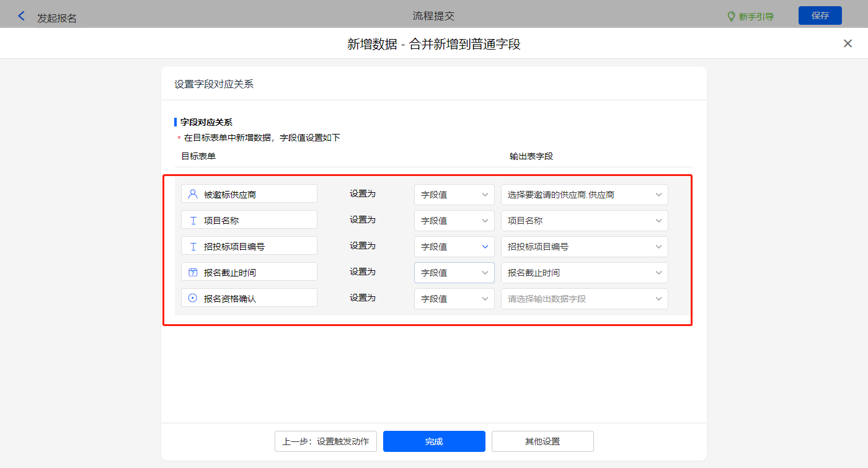The height and width of the screenshot is (468, 868).
Task: Expand 字段值 dropdown for 报名截止时间 row
Action: point(454,273)
